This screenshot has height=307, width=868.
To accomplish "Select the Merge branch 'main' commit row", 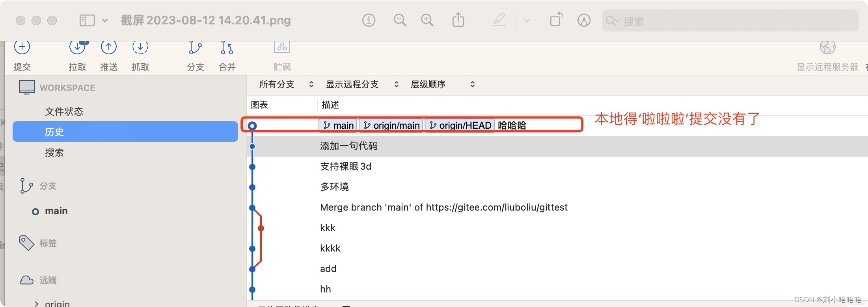I will [x=557, y=207].
